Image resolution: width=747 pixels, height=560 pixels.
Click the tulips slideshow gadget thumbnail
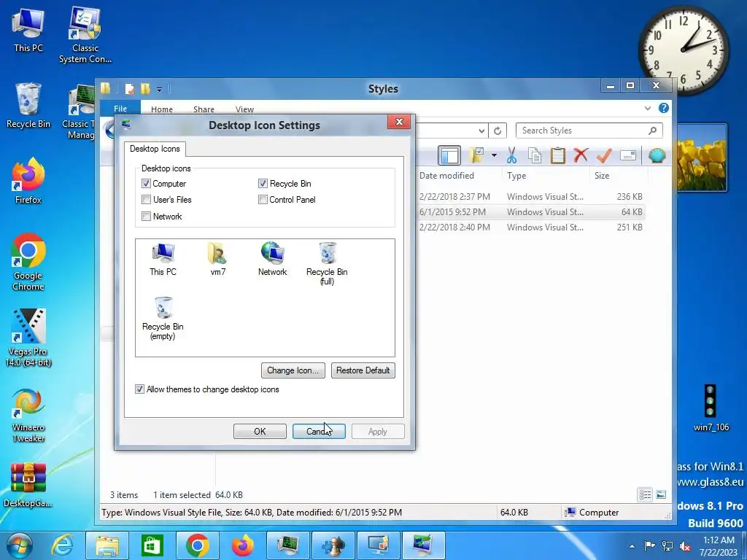coord(702,157)
